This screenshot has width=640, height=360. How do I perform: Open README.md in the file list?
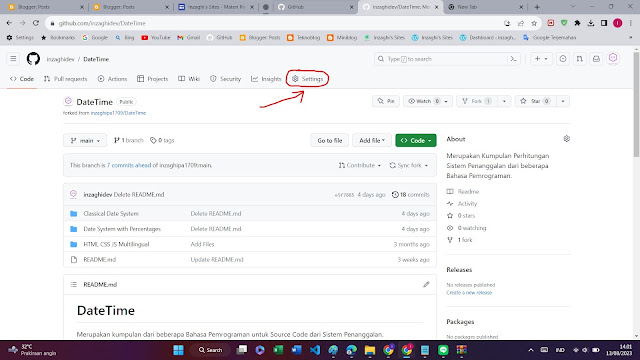pos(100,260)
